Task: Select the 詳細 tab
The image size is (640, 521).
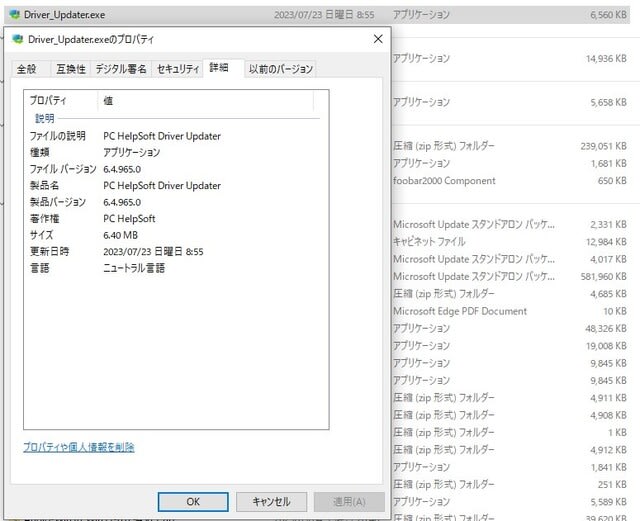Action: [x=223, y=68]
